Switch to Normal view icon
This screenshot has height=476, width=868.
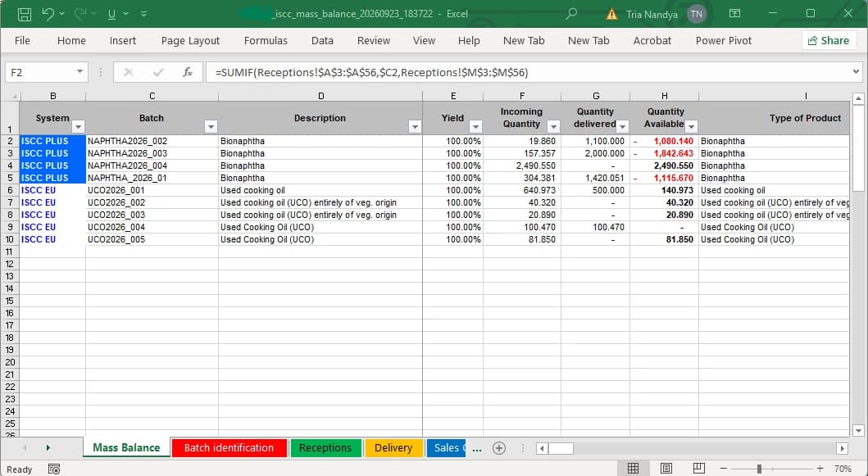click(x=634, y=469)
